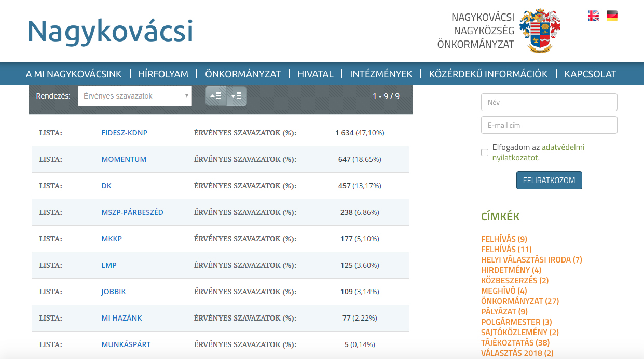Open the POLGÁRMESTER (3) tag
644x359 pixels.
pyautogui.click(x=516, y=322)
